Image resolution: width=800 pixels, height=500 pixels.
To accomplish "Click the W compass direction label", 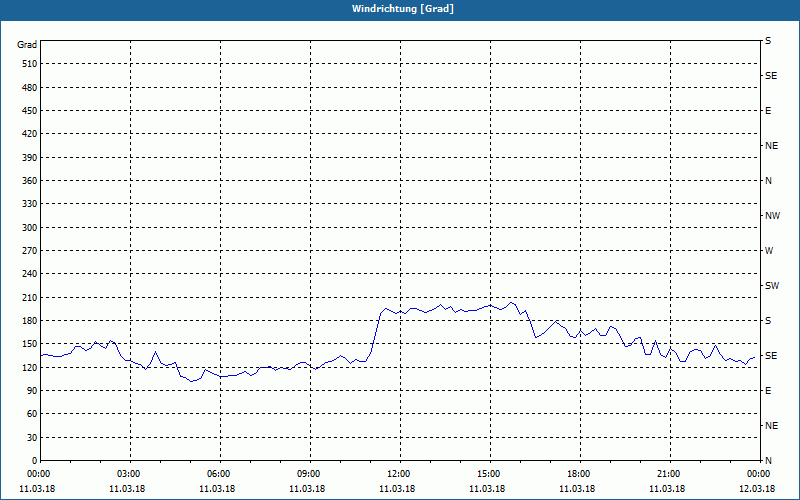I will (x=769, y=251).
